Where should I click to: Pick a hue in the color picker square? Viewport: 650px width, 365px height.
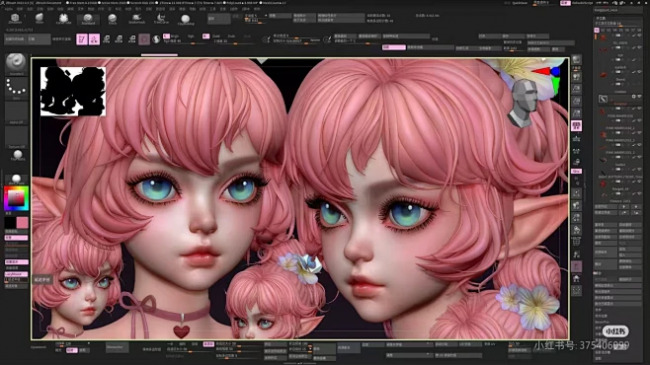pyautogui.click(x=16, y=198)
